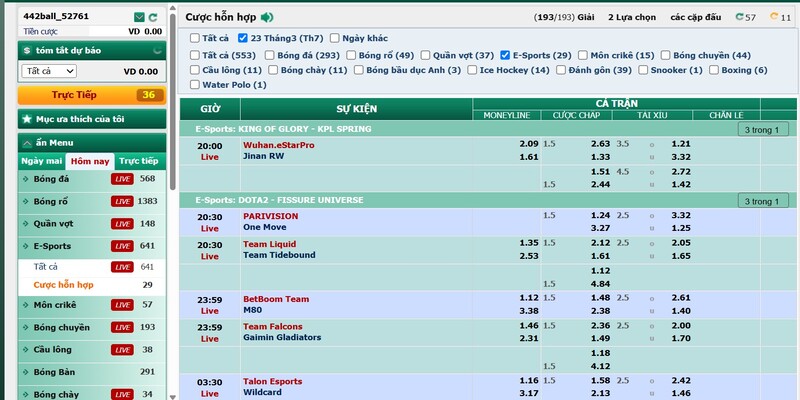Switch to the Ngày mai tab
The image size is (800, 400).
[x=42, y=161]
